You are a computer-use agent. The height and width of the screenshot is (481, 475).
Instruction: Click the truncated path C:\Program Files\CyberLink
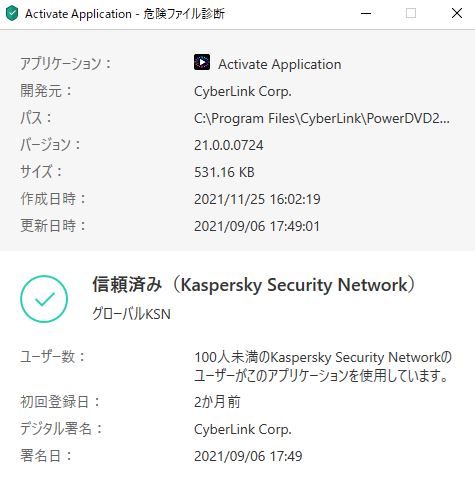click(x=322, y=119)
